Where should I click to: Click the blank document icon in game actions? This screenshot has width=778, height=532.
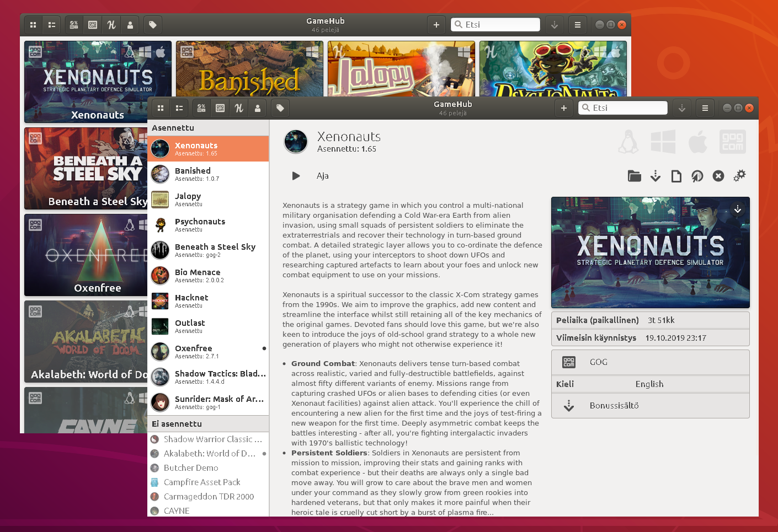coord(676,176)
